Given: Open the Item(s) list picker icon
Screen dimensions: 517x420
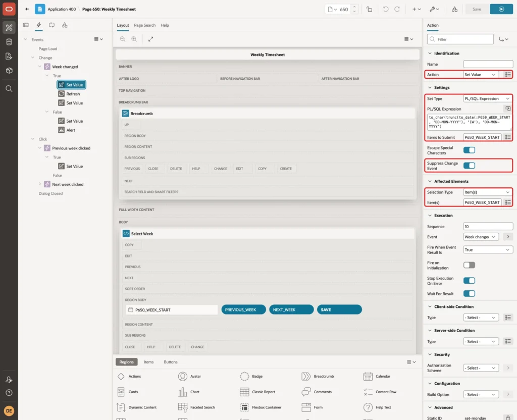Looking at the screenshot, I should [508, 202].
